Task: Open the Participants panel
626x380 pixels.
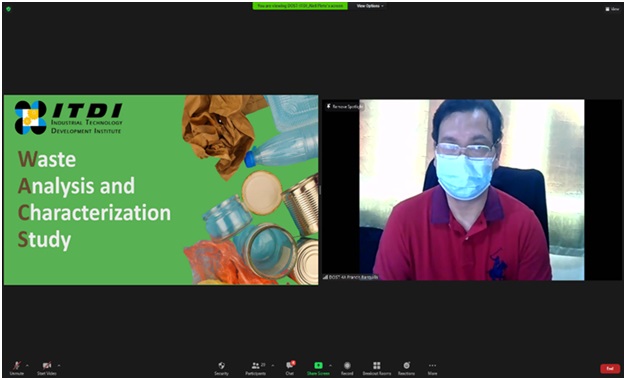Action: [x=256, y=368]
